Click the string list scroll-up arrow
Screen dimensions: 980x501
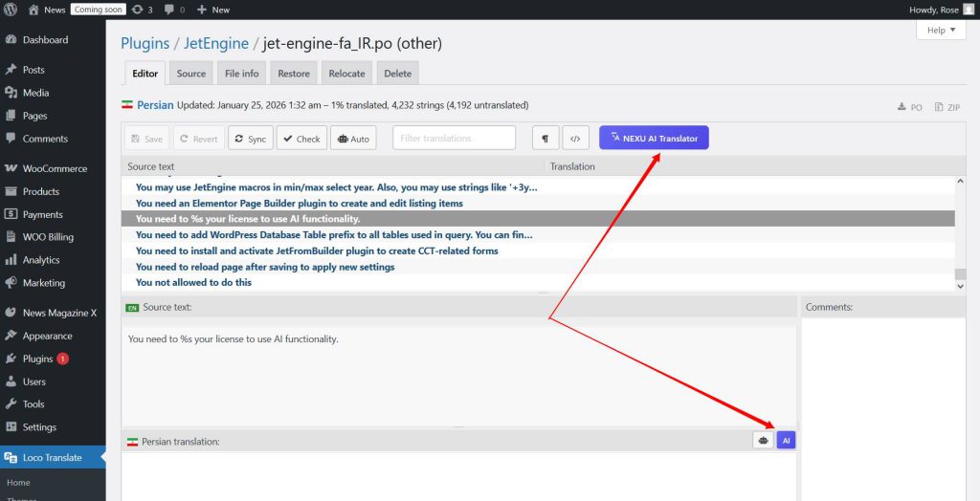pyautogui.click(x=961, y=181)
